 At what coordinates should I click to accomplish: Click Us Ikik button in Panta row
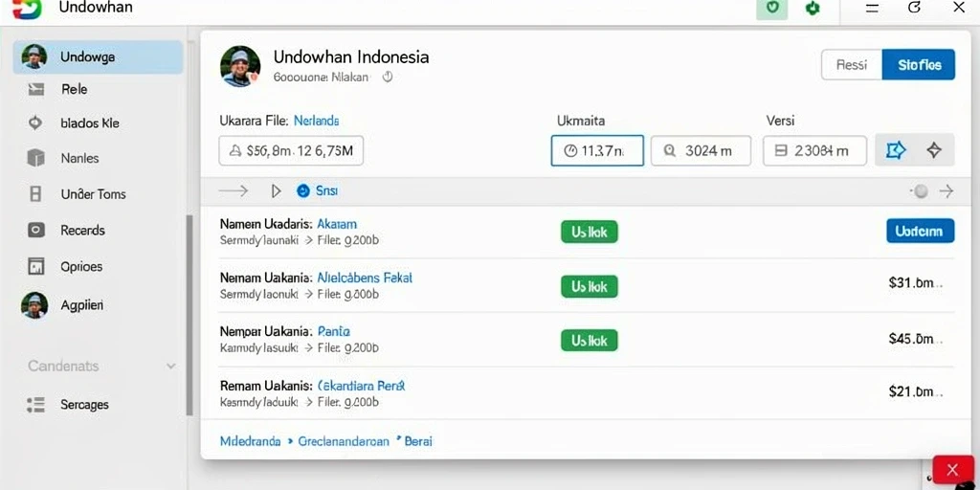[x=590, y=341]
